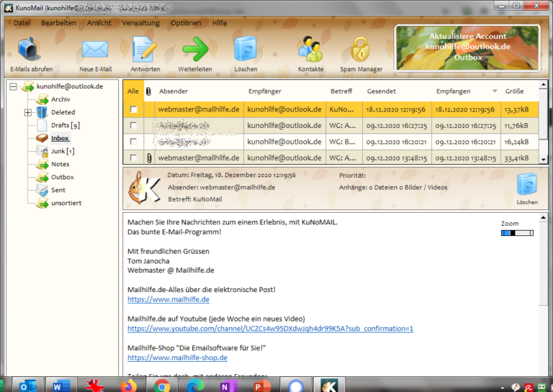Select the checkbox on the fourth email row
Screen dimensions: 553x392
tap(132, 158)
